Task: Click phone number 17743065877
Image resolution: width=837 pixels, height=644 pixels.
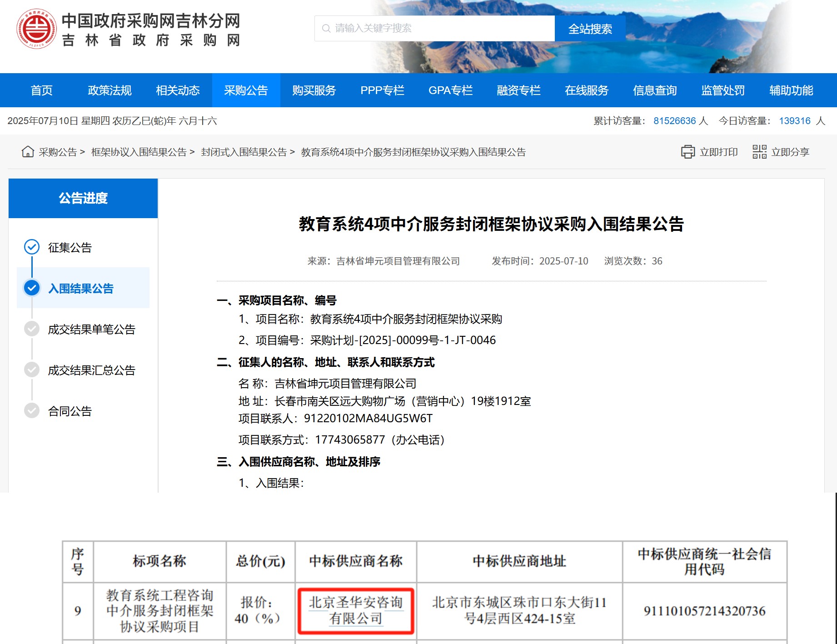Action: (x=350, y=439)
